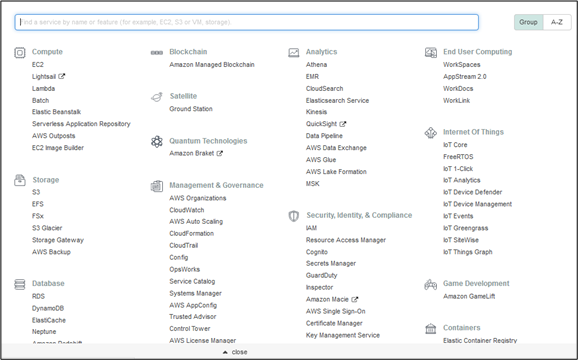This screenshot has width=578, height=360.
Task: Click the Satellite category icon
Action: [x=157, y=97]
